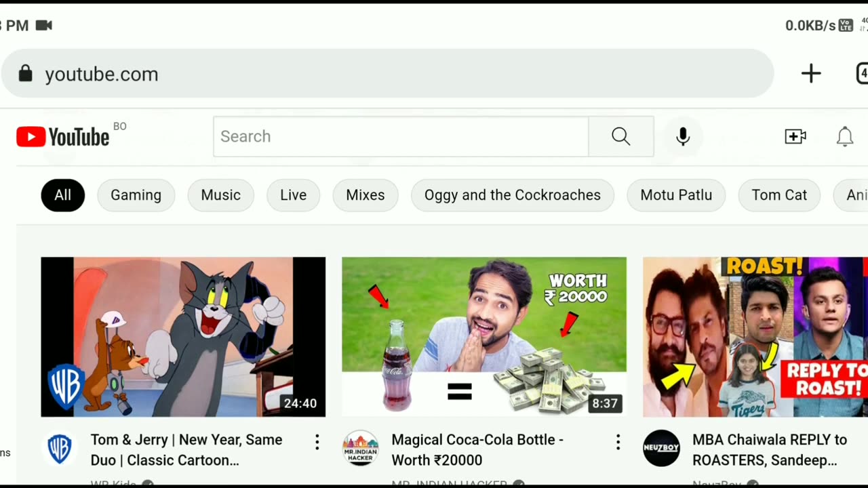This screenshot has height=488, width=868.
Task: Select the Mixes filter chip
Action: (366, 195)
